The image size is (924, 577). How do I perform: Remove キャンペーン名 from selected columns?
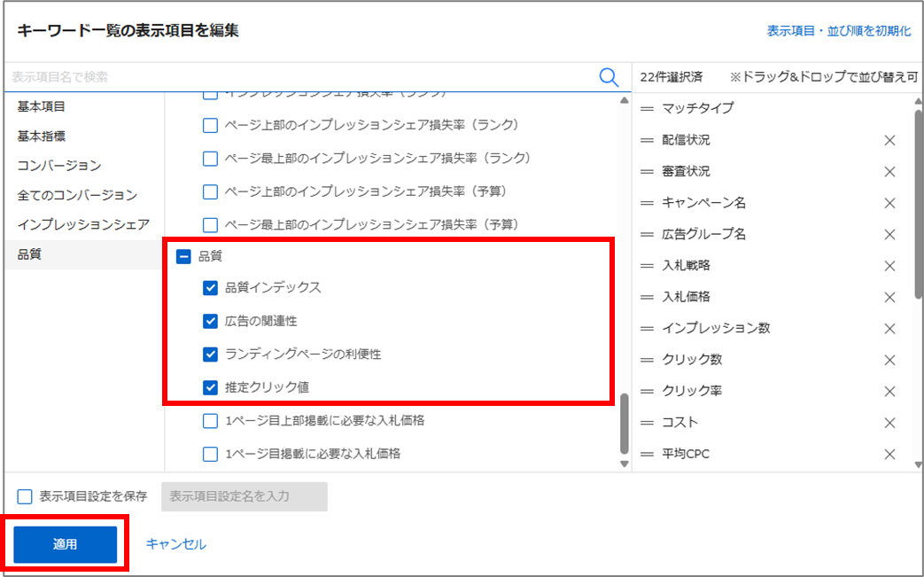click(x=889, y=203)
